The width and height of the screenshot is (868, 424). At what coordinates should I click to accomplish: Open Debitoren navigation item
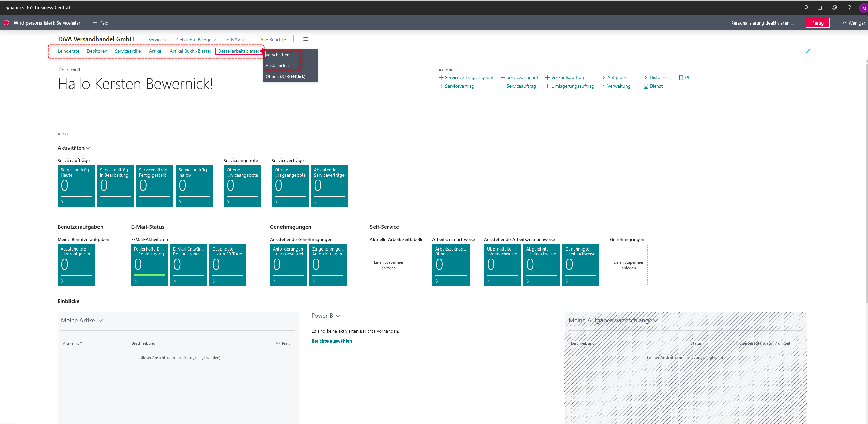pyautogui.click(x=97, y=51)
